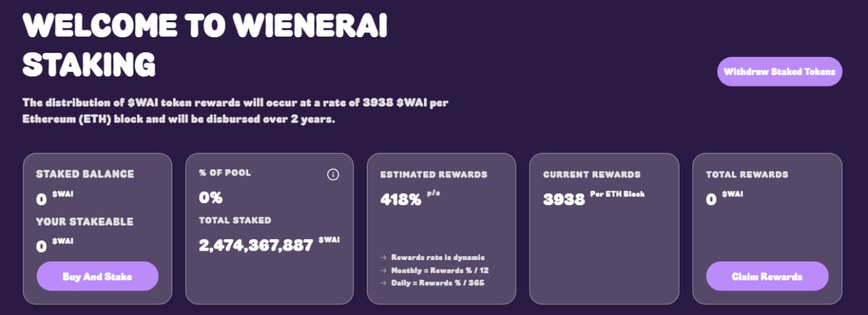Screen dimensions: 868x315
Task: Click the % of Pool label
Action: click(x=224, y=173)
